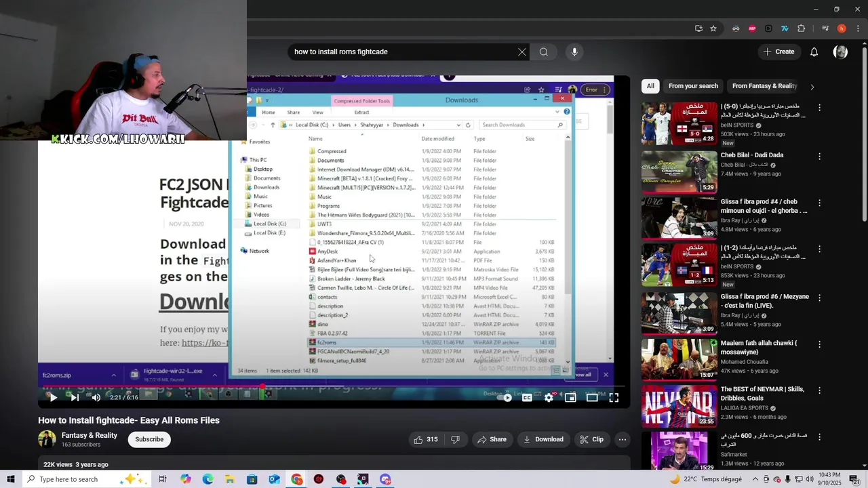Screen dimensions: 868x488
Task: Click the install app icon in address bar
Action: (x=698, y=28)
